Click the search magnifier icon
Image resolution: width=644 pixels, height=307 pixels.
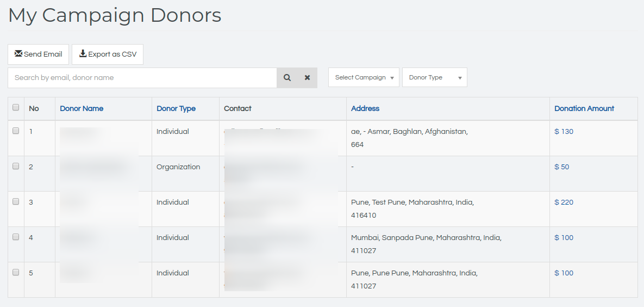pyautogui.click(x=287, y=78)
